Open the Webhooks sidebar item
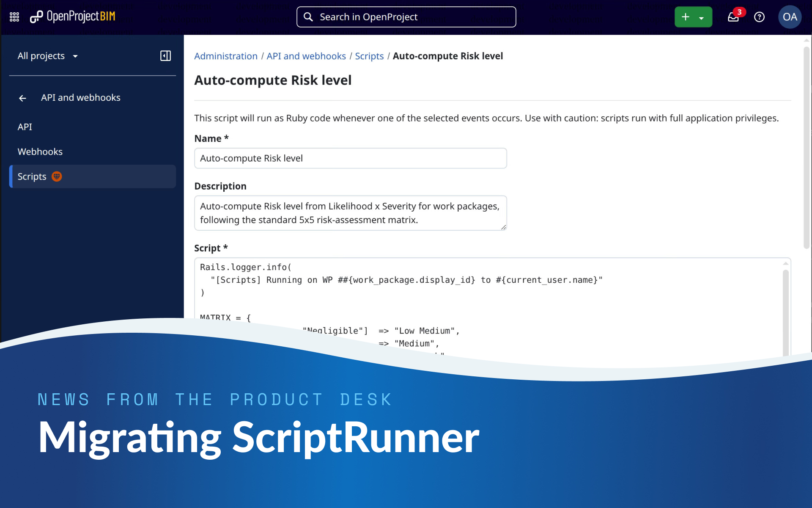The height and width of the screenshot is (508, 812). point(92,152)
